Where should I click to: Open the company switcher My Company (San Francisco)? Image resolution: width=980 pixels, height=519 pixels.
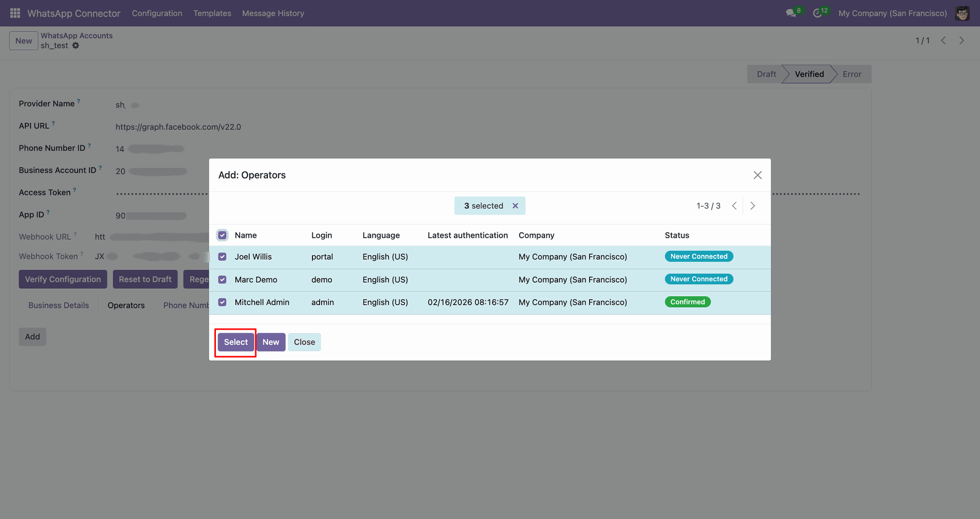pos(892,13)
